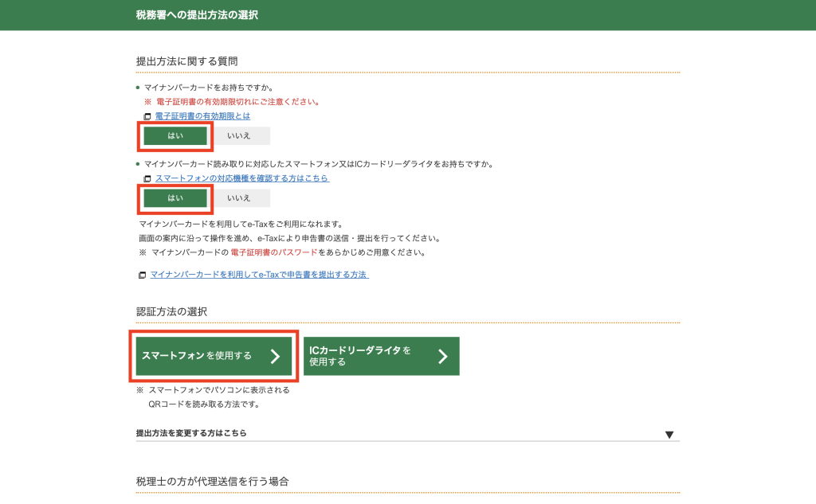This screenshot has height=504, width=816.
Task: Click the chevron arrow on ICカードリーダライタ button
Action: point(443,356)
